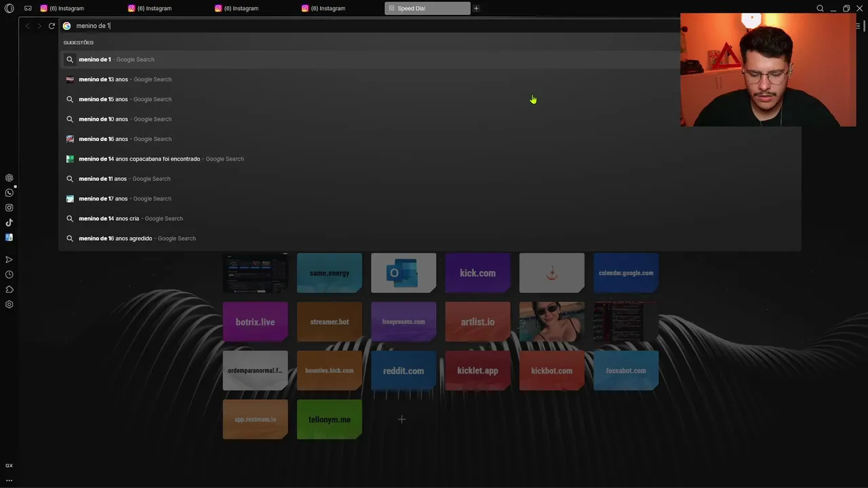Open the Outlook speed dial tile
This screenshot has height=488, width=868.
point(403,273)
